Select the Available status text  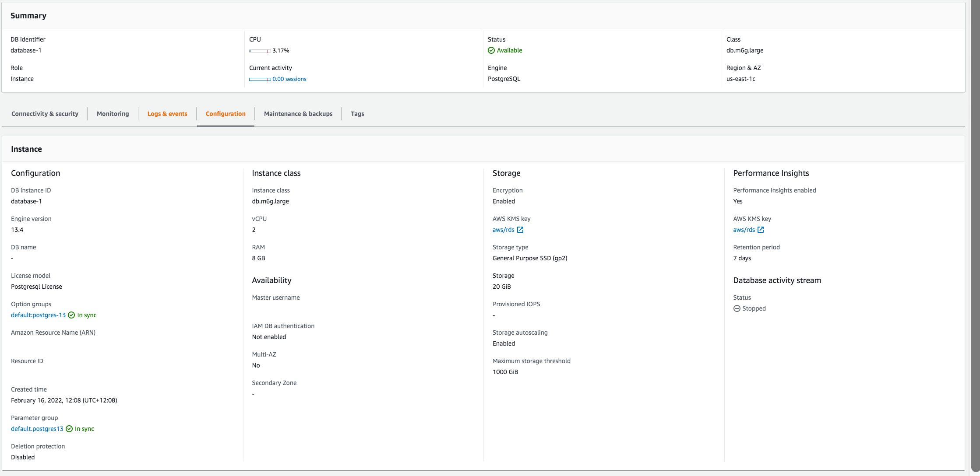coord(509,50)
